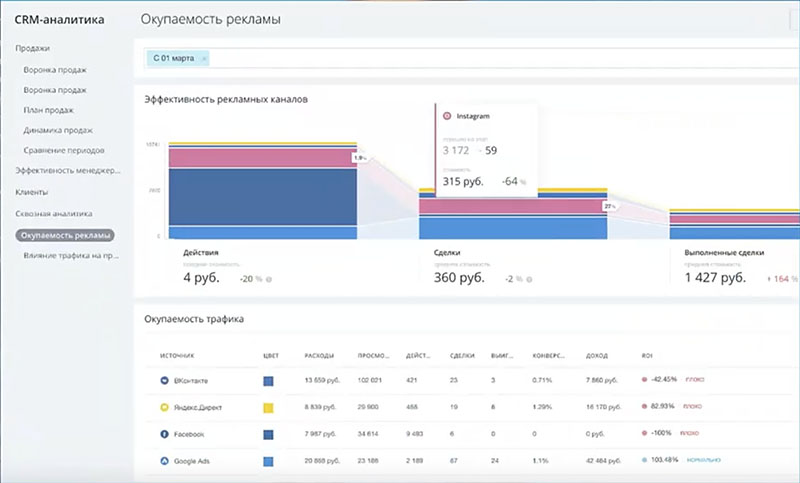Click pink Instagram segment in Действия bar
The height and width of the screenshot is (483, 800).
[x=263, y=158]
